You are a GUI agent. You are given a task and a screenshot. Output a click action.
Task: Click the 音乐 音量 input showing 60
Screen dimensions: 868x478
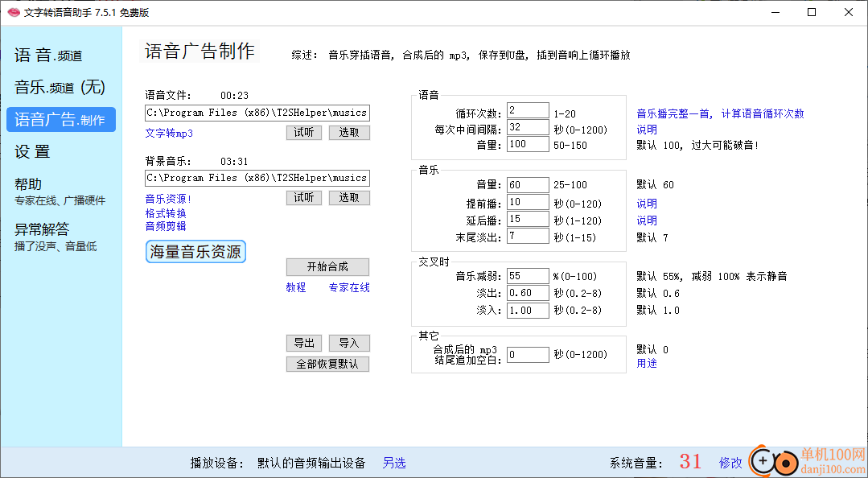pyautogui.click(x=528, y=185)
